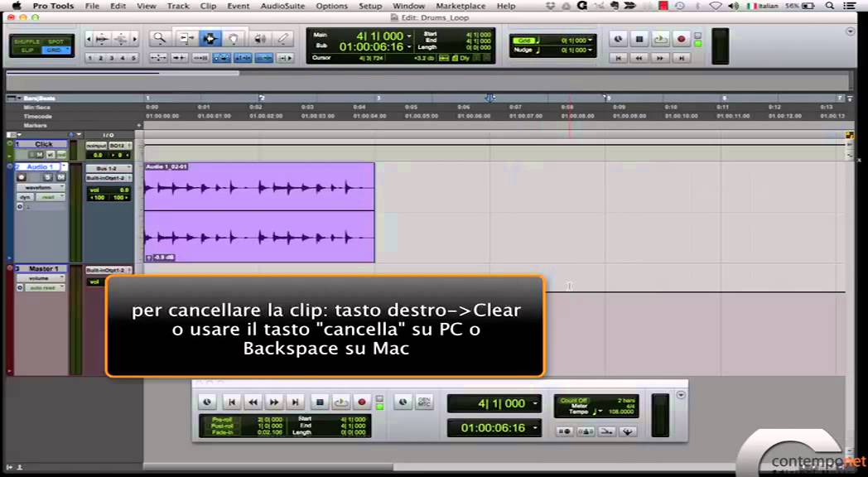Image resolution: width=868 pixels, height=477 pixels.
Task: Select the Grabber hand tool
Action: click(x=234, y=38)
